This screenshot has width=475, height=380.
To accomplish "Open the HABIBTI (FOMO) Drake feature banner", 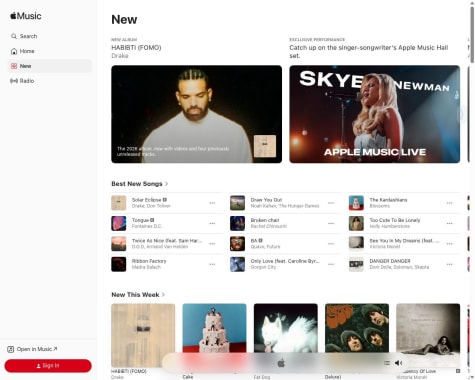I will 196,114.
